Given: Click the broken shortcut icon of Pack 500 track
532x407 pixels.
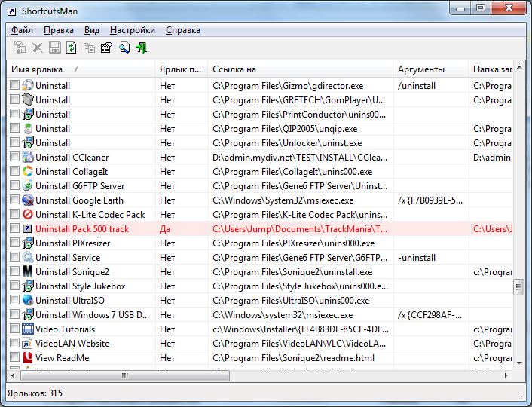Looking at the screenshot, I should [28, 229].
